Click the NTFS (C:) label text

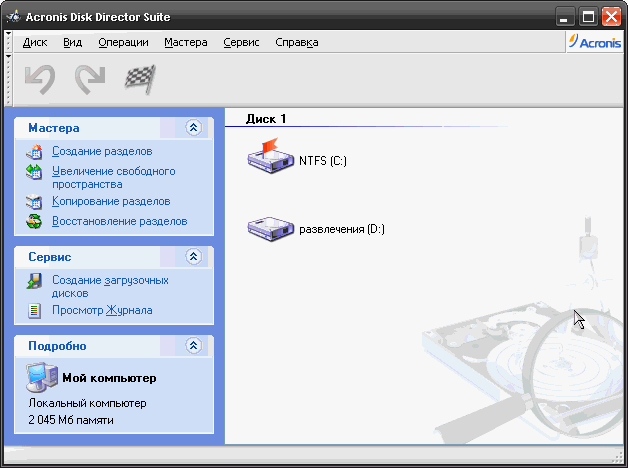[323, 161]
